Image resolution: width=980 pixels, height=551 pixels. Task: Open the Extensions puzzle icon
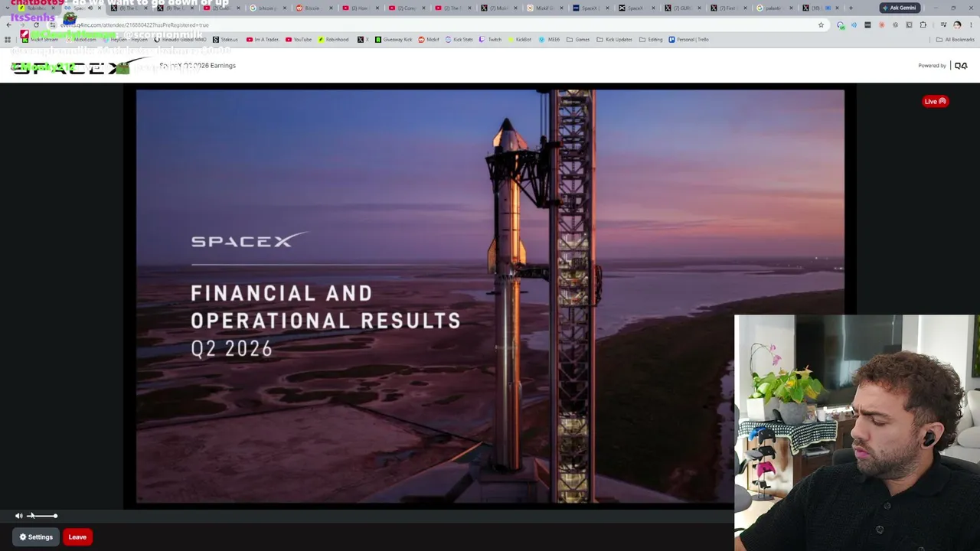pyautogui.click(x=923, y=25)
